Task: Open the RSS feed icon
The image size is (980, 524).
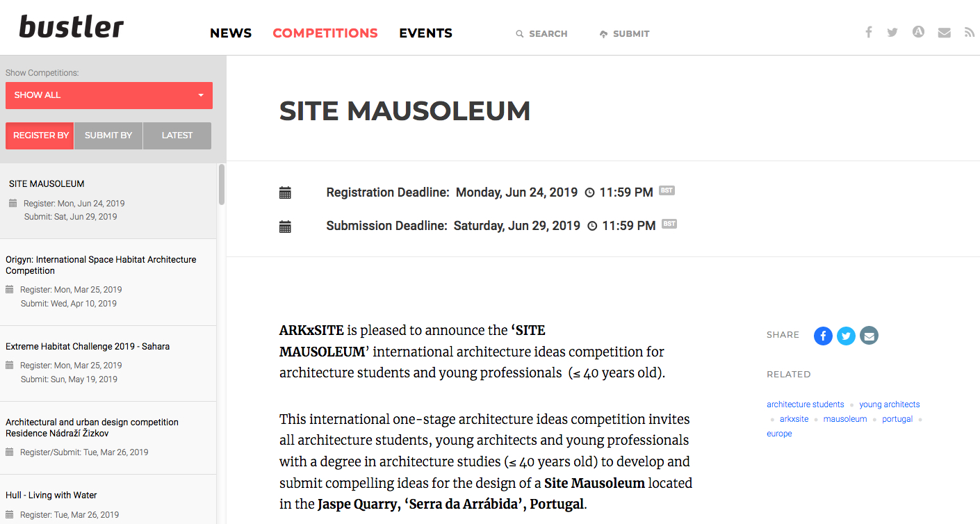Action: (970, 32)
